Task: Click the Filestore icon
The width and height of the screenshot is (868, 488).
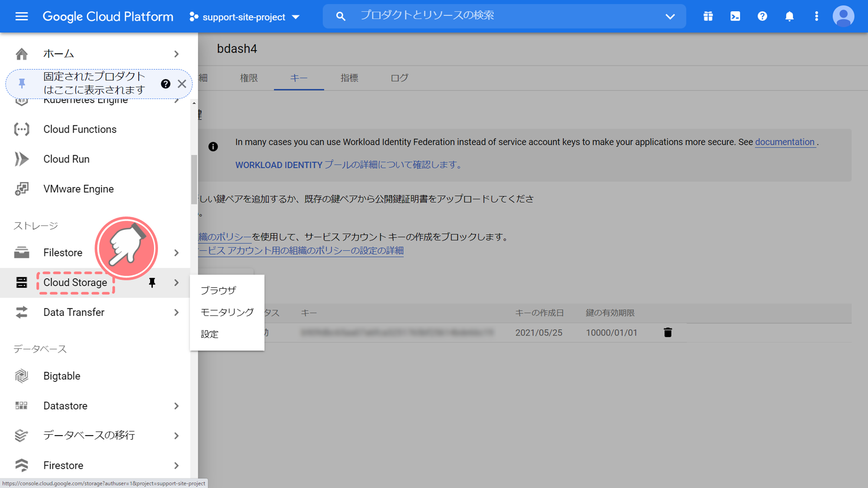Action: (x=21, y=252)
